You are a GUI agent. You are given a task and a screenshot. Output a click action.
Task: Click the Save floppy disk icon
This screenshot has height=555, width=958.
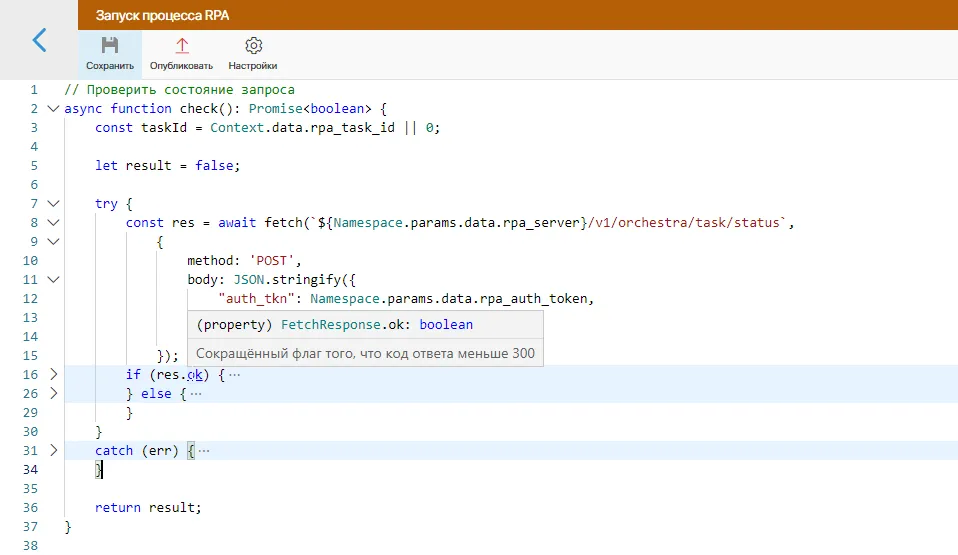[110, 45]
